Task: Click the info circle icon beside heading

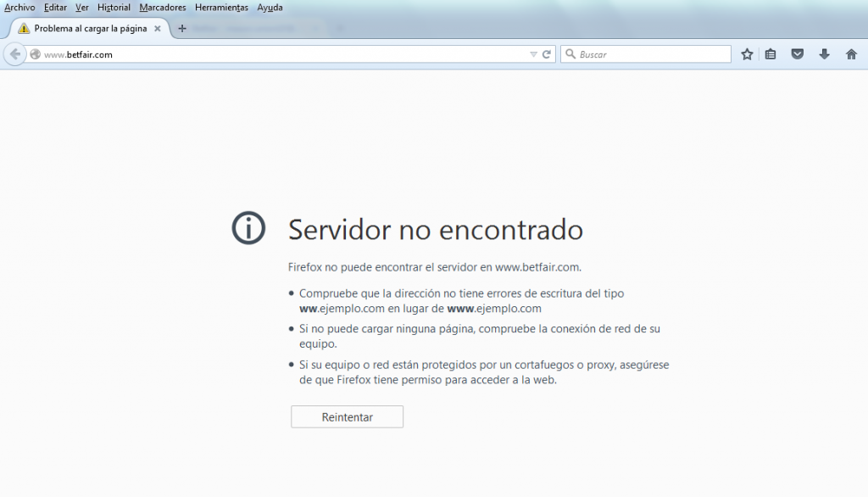Action: click(x=248, y=228)
